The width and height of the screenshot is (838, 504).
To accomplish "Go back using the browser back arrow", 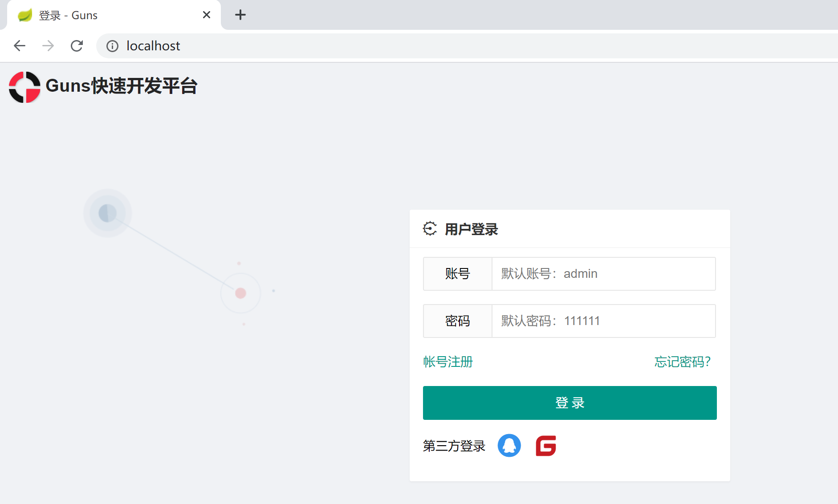I will tap(20, 46).
